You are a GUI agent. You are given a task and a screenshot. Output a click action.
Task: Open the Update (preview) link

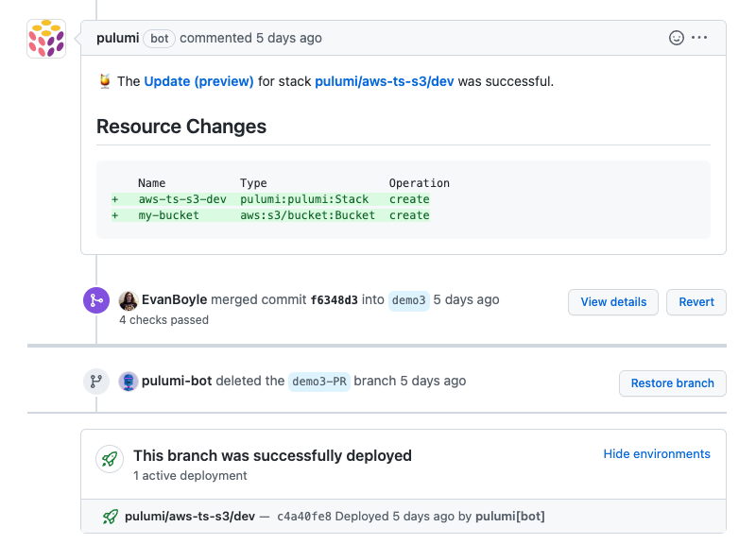pyautogui.click(x=198, y=81)
